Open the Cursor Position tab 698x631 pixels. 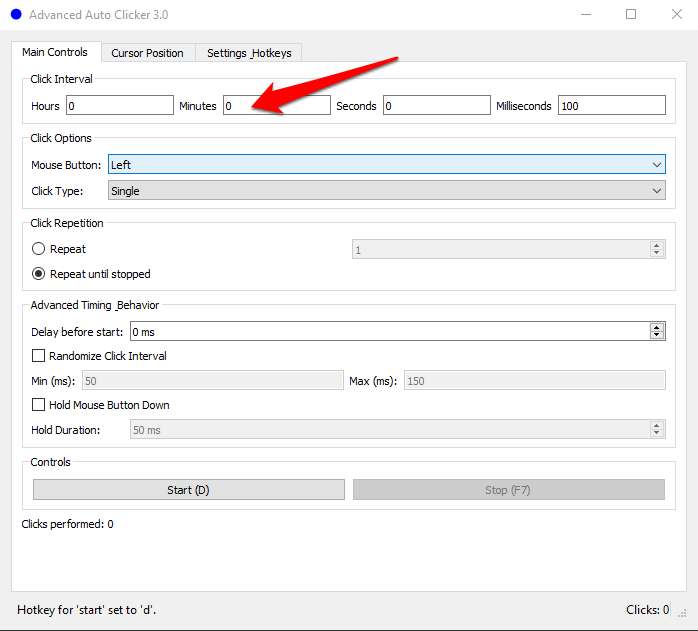(147, 53)
